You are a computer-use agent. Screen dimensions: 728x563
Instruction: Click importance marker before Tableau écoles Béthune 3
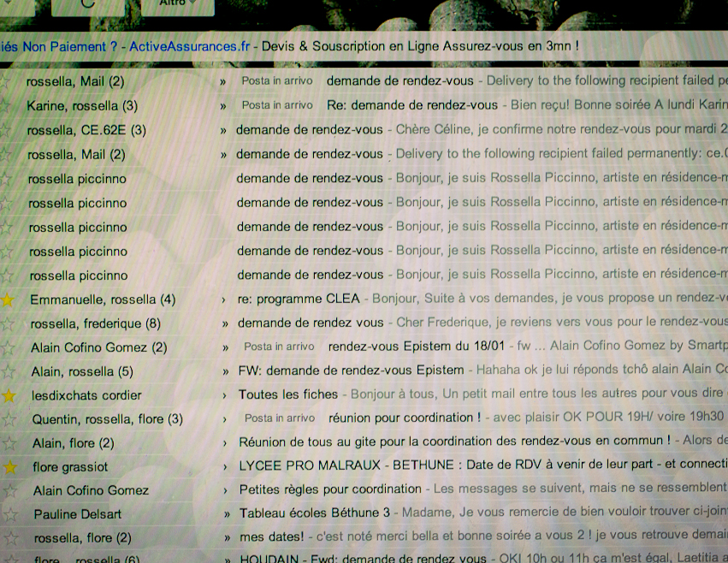pyautogui.click(x=227, y=514)
